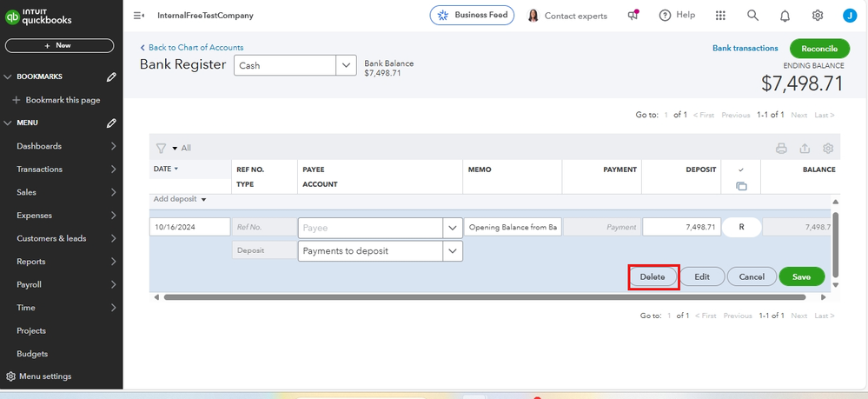Open the Payments to deposit account dropdown
Image resolution: width=868 pixels, height=399 pixels.
pyautogui.click(x=453, y=251)
